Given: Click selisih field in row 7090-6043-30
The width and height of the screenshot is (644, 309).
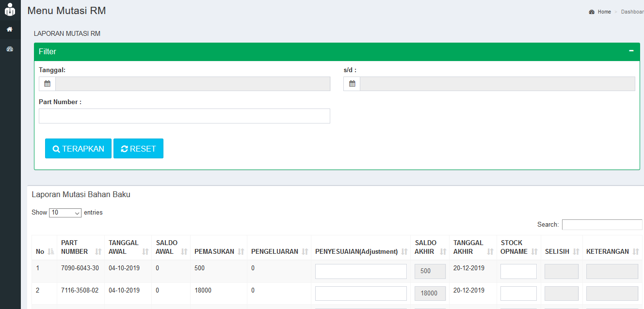Looking at the screenshot, I should [x=562, y=271].
